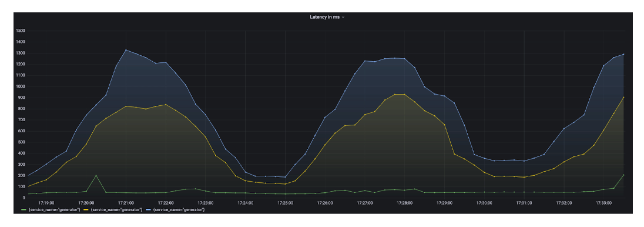Viewport: 644px width, 227px height.
Task: Toggle the green series legend label
Action: point(54,210)
